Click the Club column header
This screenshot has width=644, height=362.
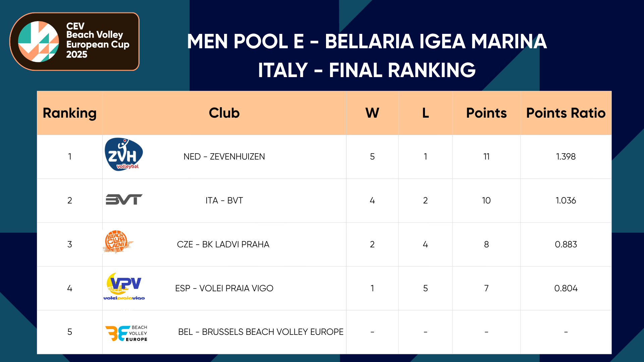(x=224, y=113)
